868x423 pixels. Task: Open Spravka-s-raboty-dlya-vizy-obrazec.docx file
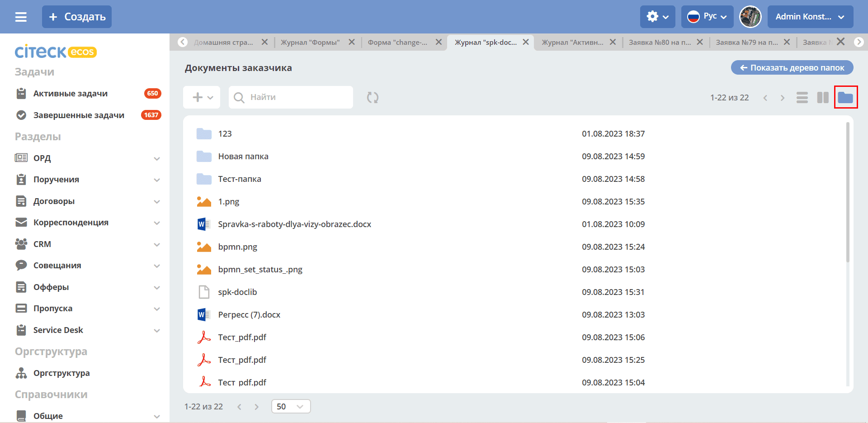pos(294,224)
